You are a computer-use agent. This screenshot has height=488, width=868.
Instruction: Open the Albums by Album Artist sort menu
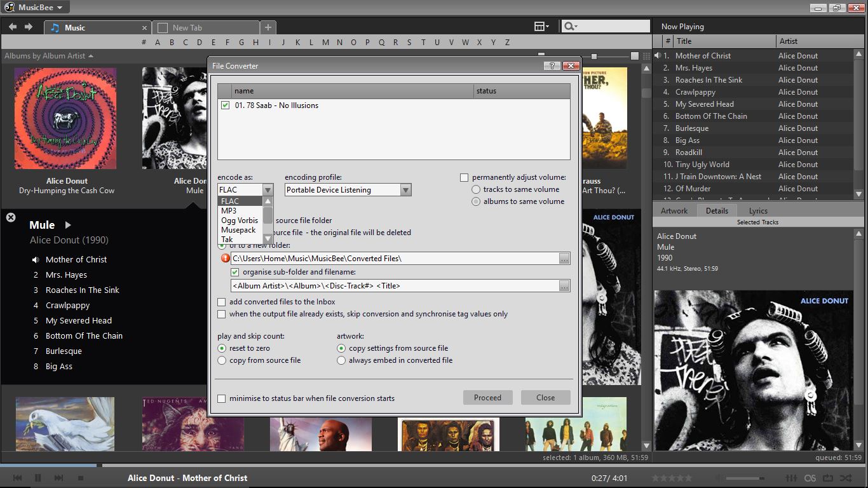(49, 56)
